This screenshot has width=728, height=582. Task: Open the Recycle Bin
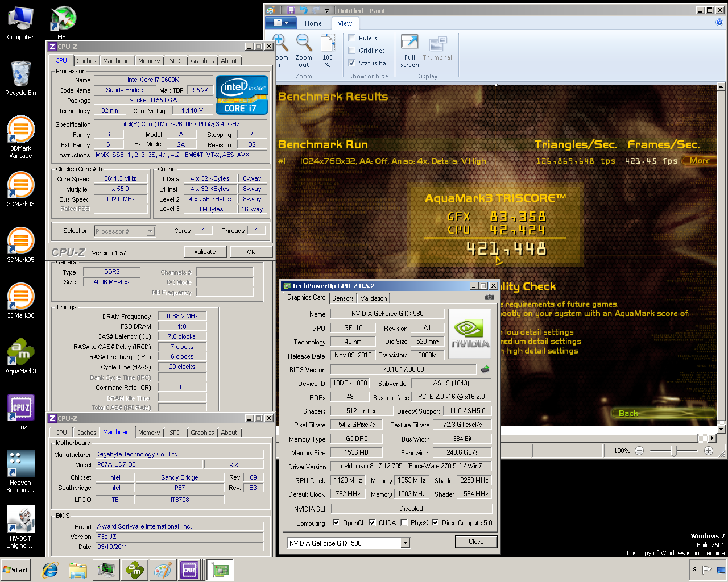point(20,78)
